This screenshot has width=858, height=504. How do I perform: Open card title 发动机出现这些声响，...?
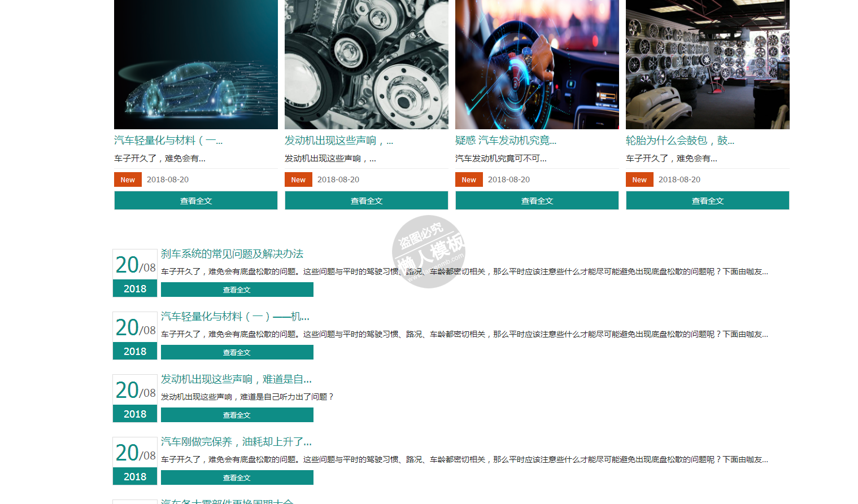[339, 141]
